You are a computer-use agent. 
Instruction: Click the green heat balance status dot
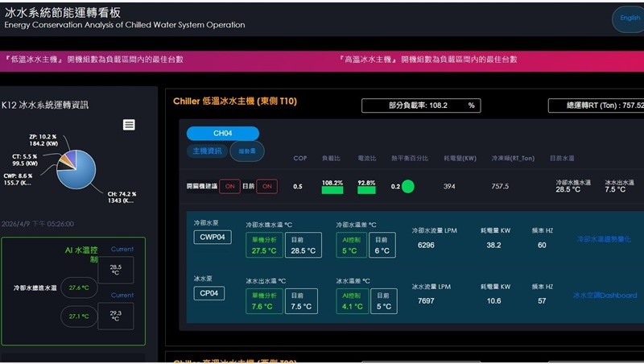click(x=408, y=187)
